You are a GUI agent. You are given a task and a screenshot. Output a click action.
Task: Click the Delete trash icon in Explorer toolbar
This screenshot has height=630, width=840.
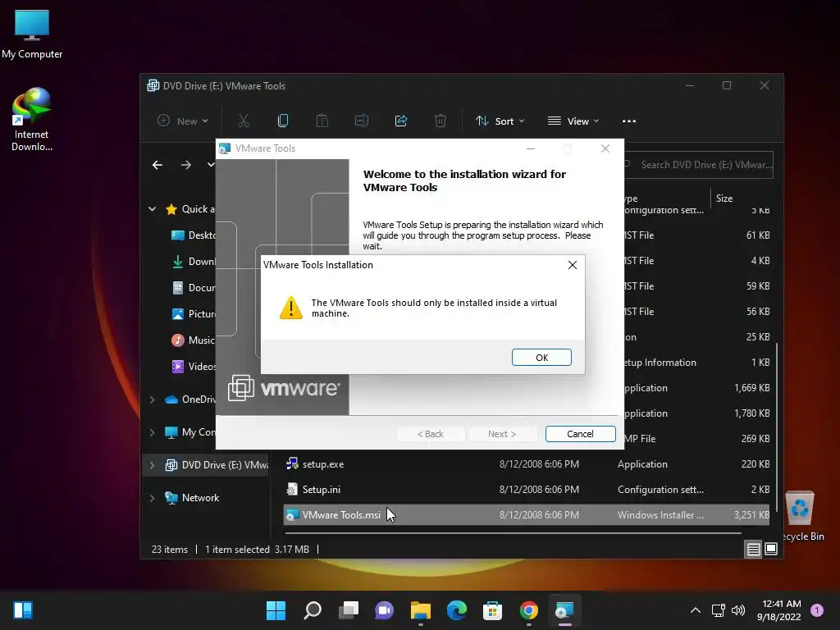pos(441,121)
